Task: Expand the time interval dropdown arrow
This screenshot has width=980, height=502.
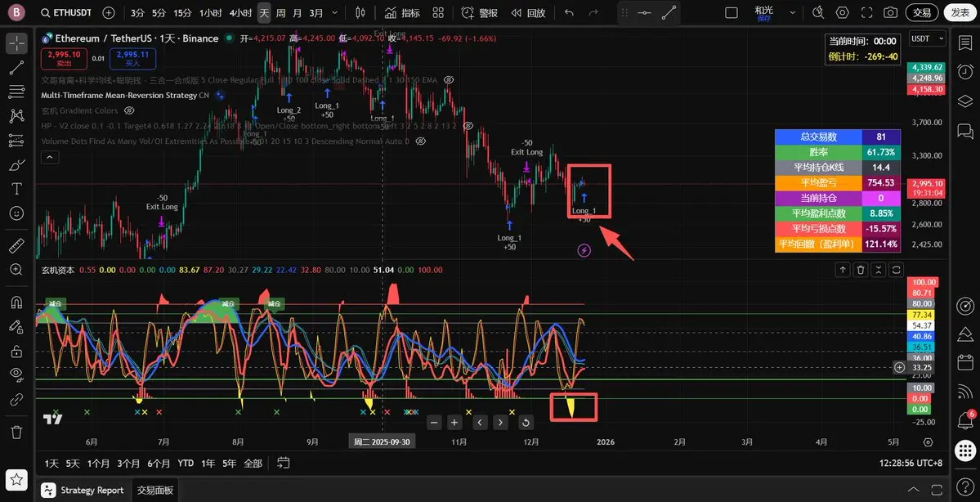Action: [336, 12]
